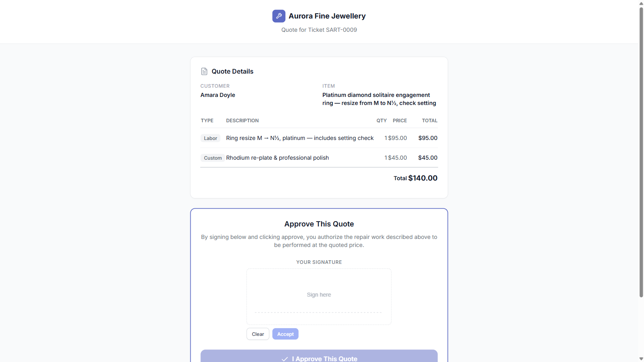
Task: Click the scrollbar down arrow
Action: pyautogui.click(x=641, y=359)
